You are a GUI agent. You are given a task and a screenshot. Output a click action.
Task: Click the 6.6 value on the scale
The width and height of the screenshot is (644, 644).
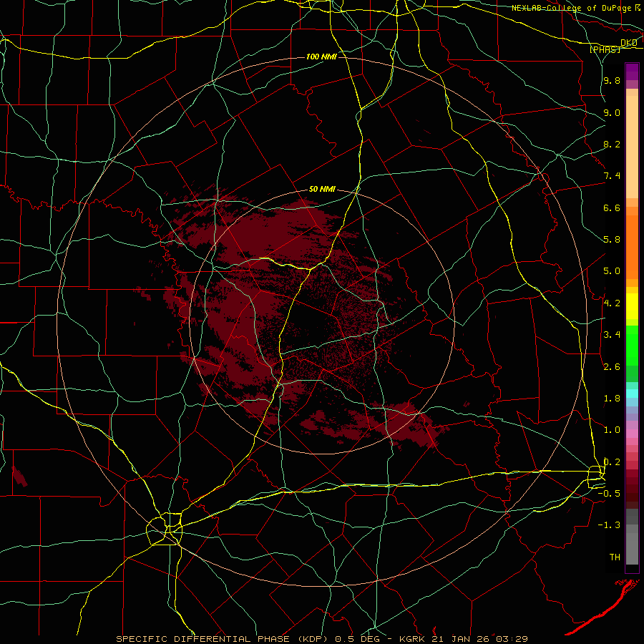(x=612, y=208)
